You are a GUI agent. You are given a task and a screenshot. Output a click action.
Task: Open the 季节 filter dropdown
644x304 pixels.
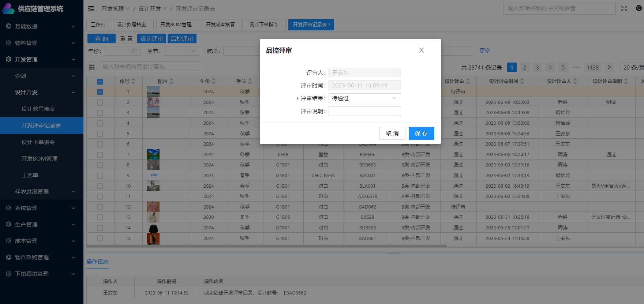pos(182,51)
